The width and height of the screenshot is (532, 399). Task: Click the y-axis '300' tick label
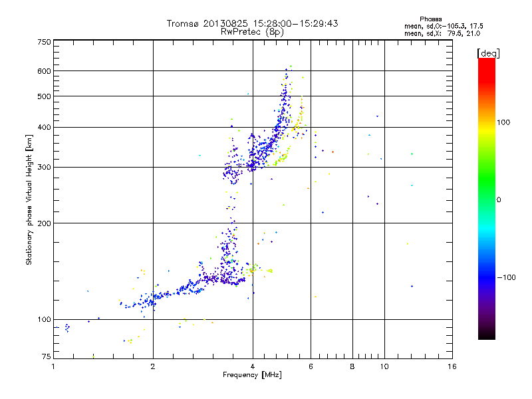[x=44, y=168]
